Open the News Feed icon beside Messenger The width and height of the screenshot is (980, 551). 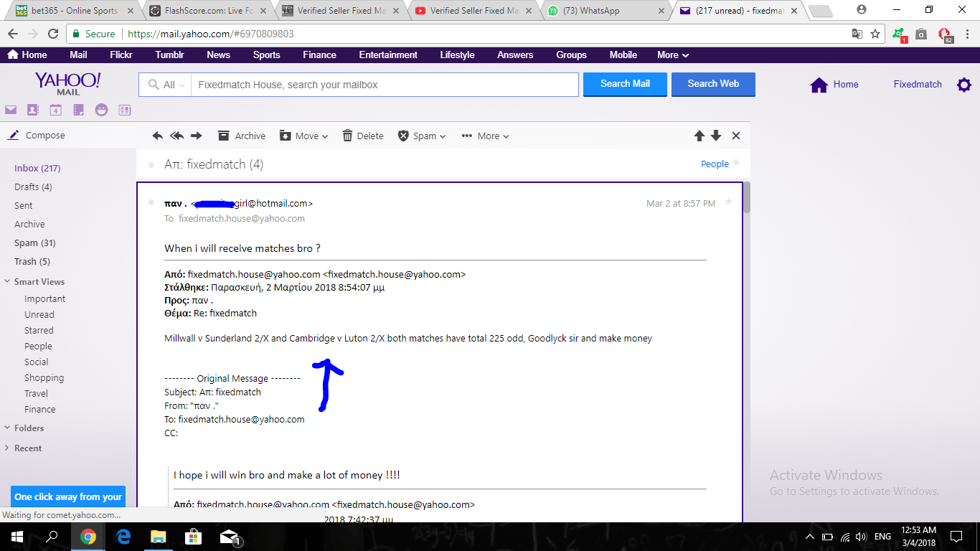click(124, 110)
